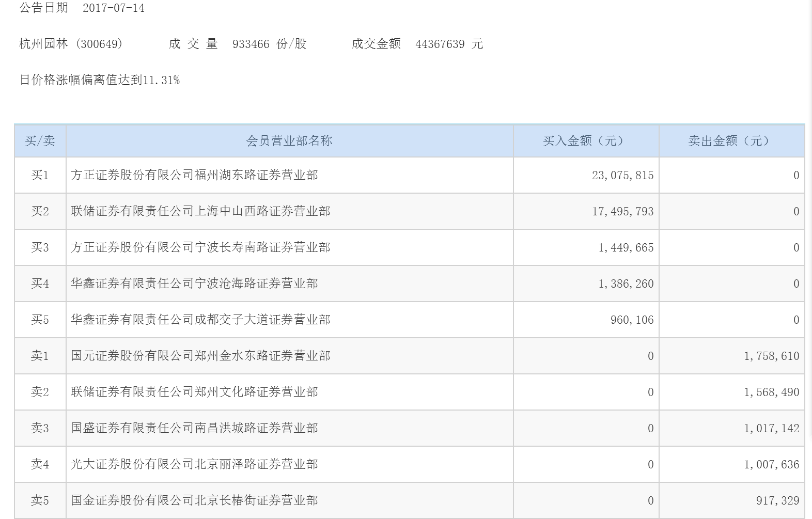
Task: Click the 会员营业部名称 column header
Action: 289,141
